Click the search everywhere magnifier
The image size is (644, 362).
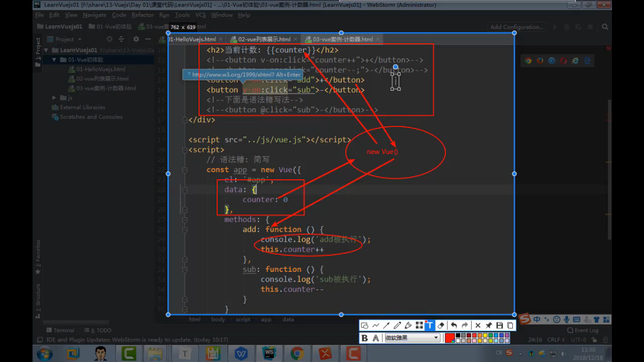tap(605, 27)
